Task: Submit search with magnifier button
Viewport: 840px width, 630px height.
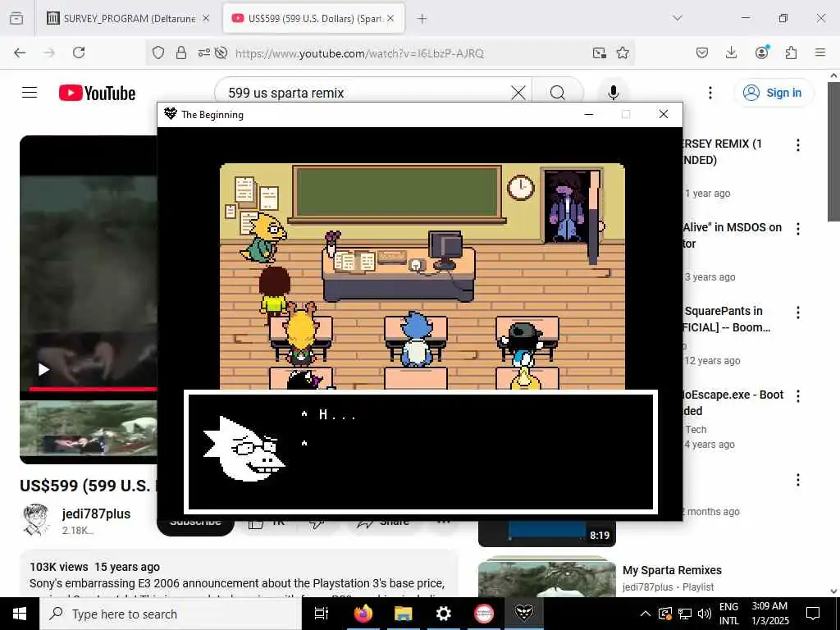Action: point(558,93)
